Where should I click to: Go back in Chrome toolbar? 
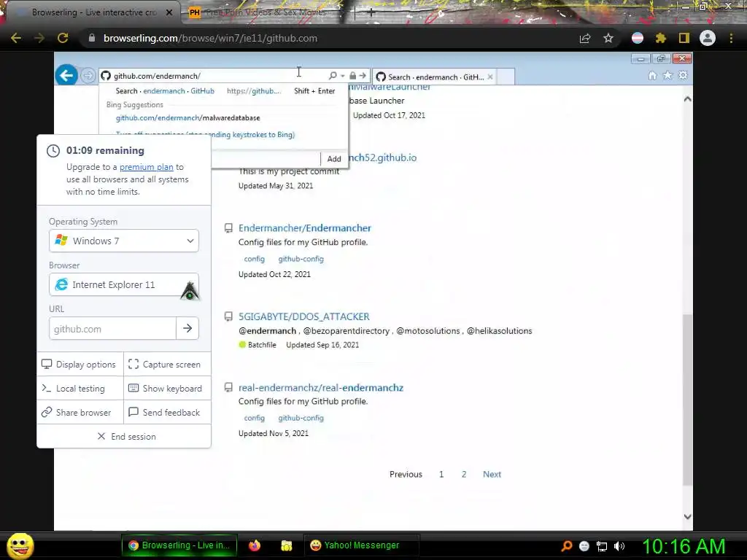tap(16, 38)
